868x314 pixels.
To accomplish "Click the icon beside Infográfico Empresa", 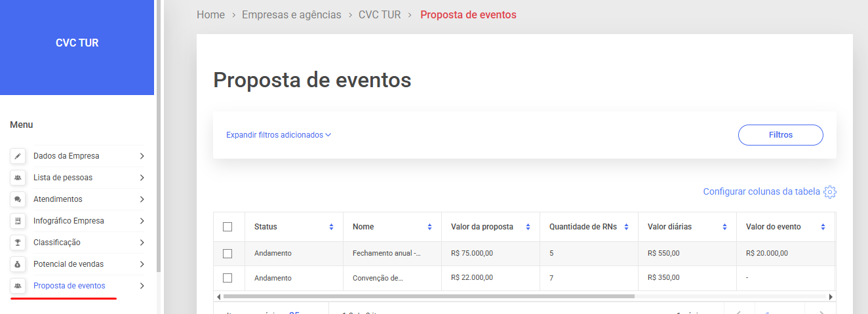I will point(18,221).
